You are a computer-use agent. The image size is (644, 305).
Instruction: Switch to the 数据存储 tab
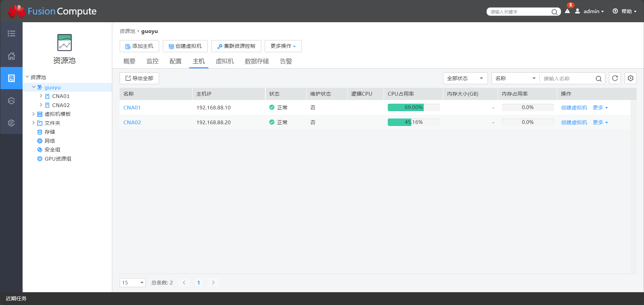[x=257, y=61]
